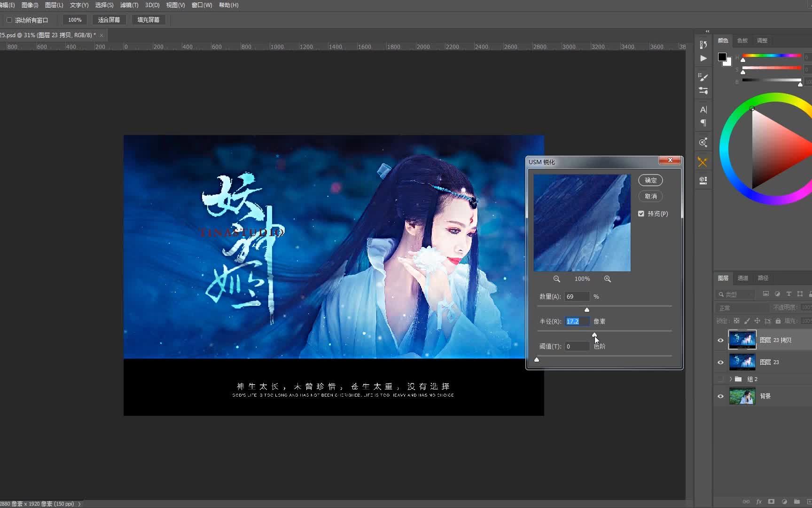Filter layers by adjustment layer type
812x508 pixels.
(777, 294)
